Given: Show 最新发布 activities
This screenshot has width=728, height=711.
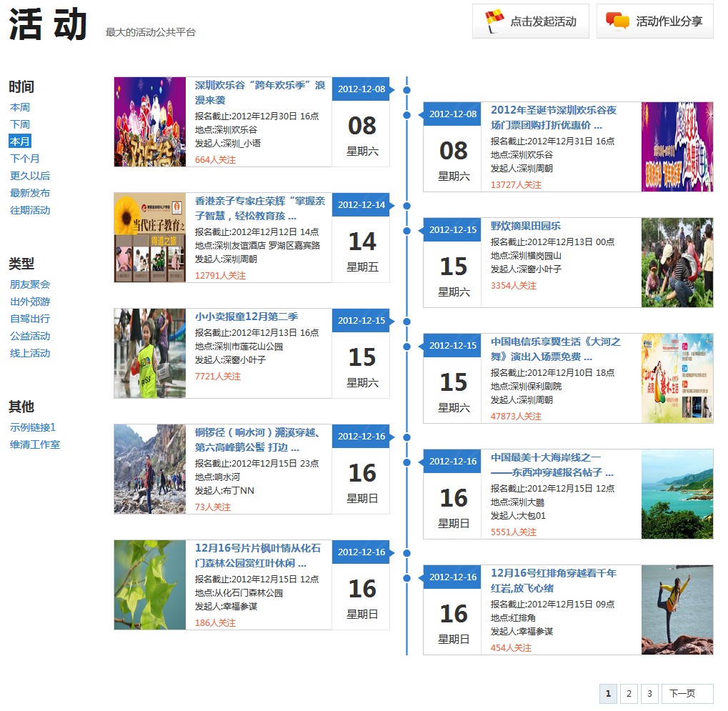Looking at the screenshot, I should (x=30, y=193).
